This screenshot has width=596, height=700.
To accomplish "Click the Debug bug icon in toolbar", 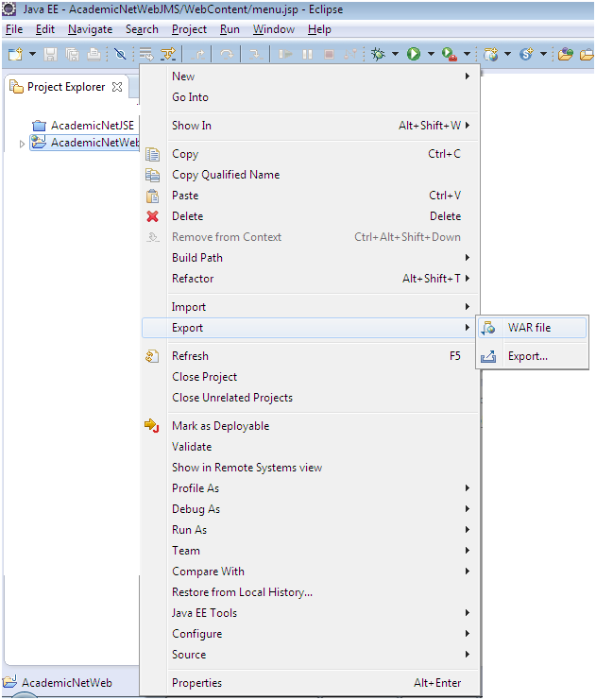I will tap(378, 55).
